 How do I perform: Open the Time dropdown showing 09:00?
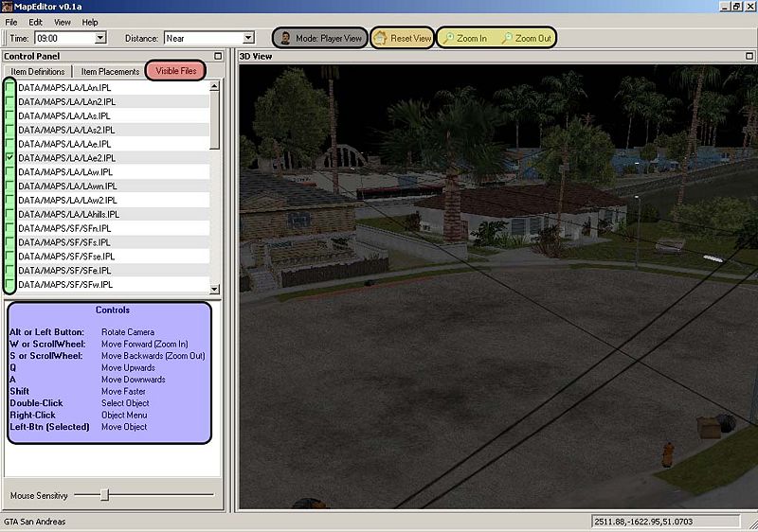click(x=100, y=39)
